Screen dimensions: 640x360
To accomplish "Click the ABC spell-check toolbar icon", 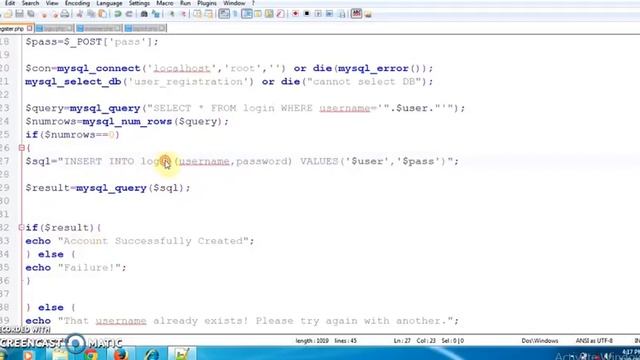I will pyautogui.click(x=356, y=14).
